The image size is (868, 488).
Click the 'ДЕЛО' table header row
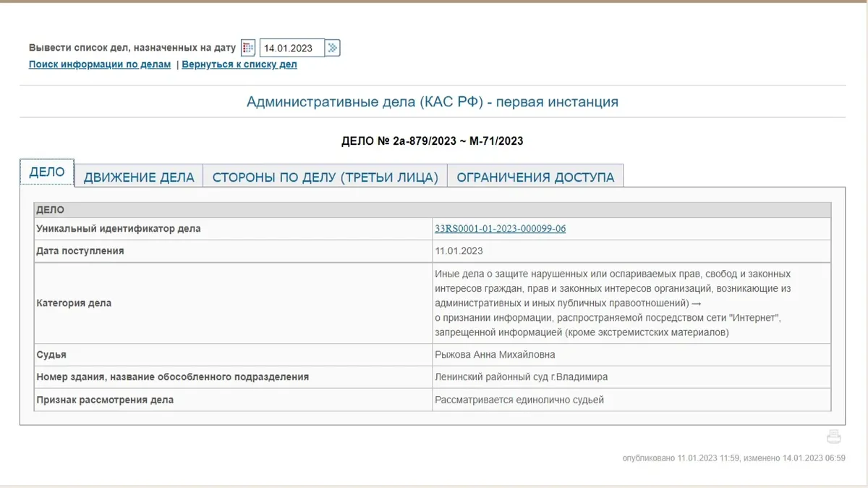pos(432,210)
